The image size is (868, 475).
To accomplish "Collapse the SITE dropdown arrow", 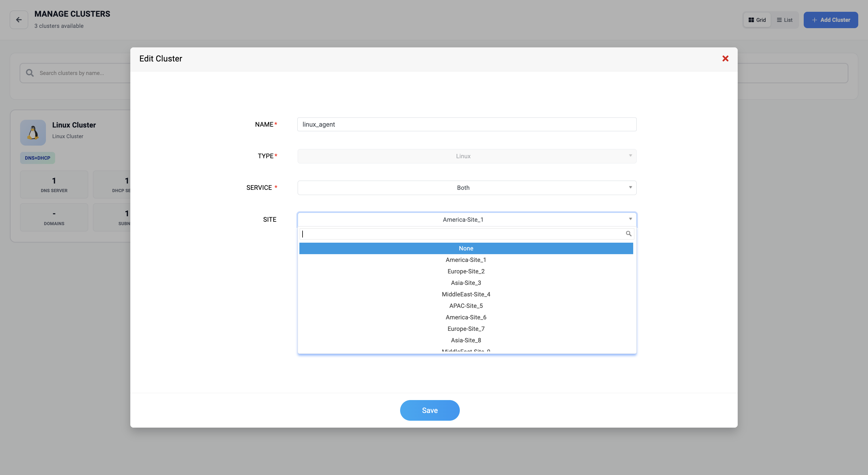I will tap(630, 219).
